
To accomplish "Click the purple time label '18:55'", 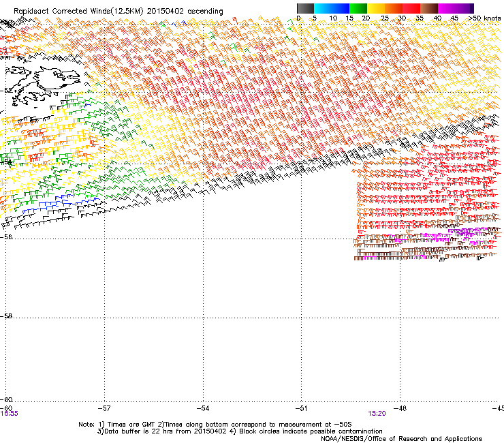I will [9, 414].
